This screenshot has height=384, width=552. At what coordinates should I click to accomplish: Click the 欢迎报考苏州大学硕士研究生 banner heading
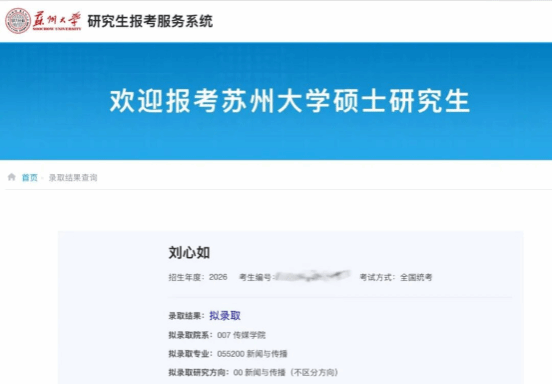click(x=290, y=101)
